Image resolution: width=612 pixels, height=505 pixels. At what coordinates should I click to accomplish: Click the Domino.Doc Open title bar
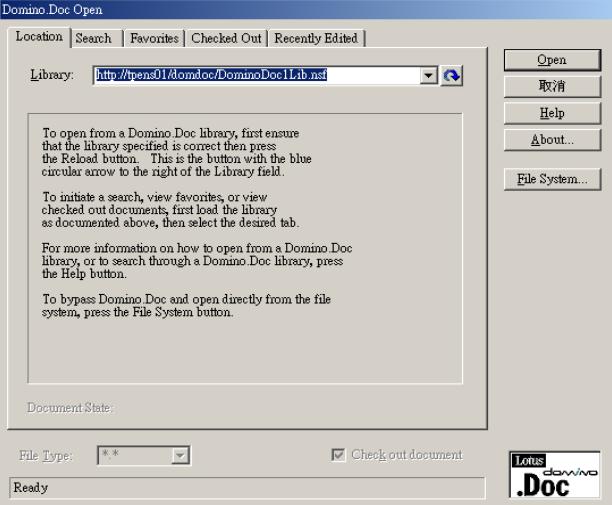pos(306,9)
